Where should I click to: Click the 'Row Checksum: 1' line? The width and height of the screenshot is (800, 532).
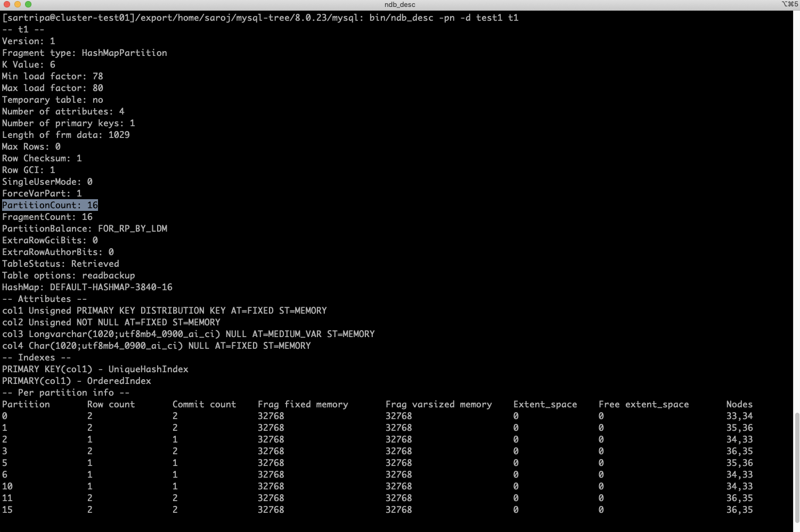(x=42, y=158)
